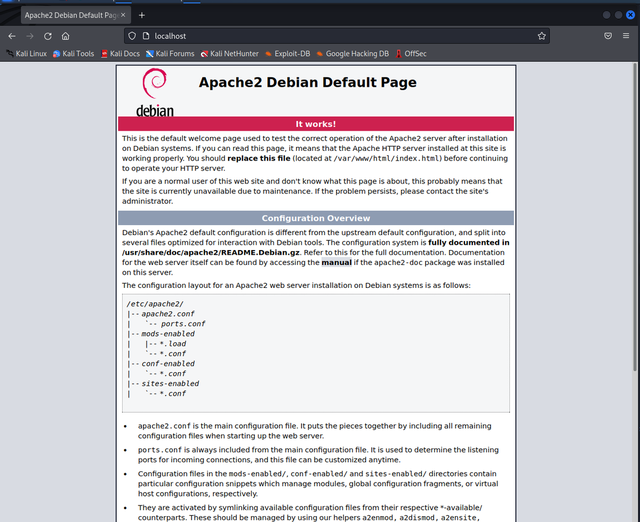
Task: Open the Kali Linux bookmark
Action: [26, 53]
